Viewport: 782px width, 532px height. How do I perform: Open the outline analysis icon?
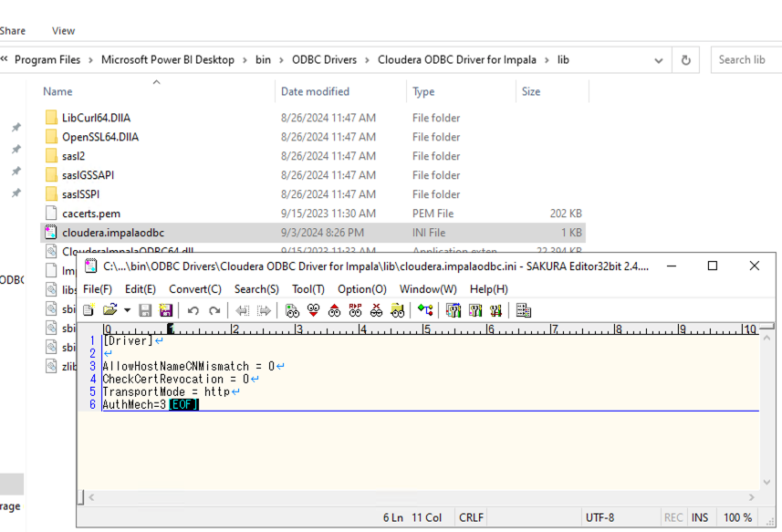tap(425, 310)
